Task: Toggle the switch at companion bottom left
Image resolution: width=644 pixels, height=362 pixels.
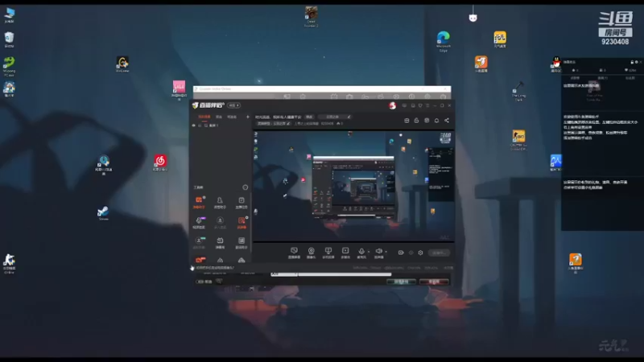Action: [200, 282]
